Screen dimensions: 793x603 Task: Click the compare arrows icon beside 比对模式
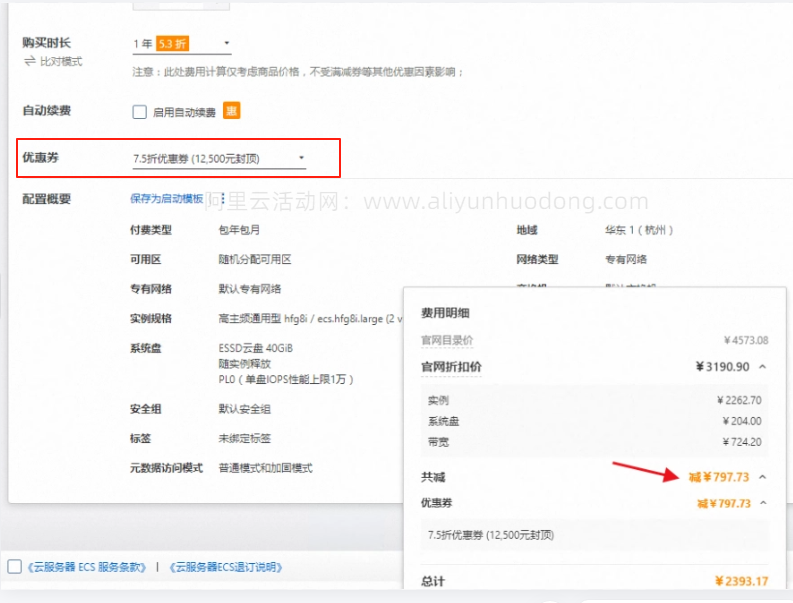pos(30,62)
